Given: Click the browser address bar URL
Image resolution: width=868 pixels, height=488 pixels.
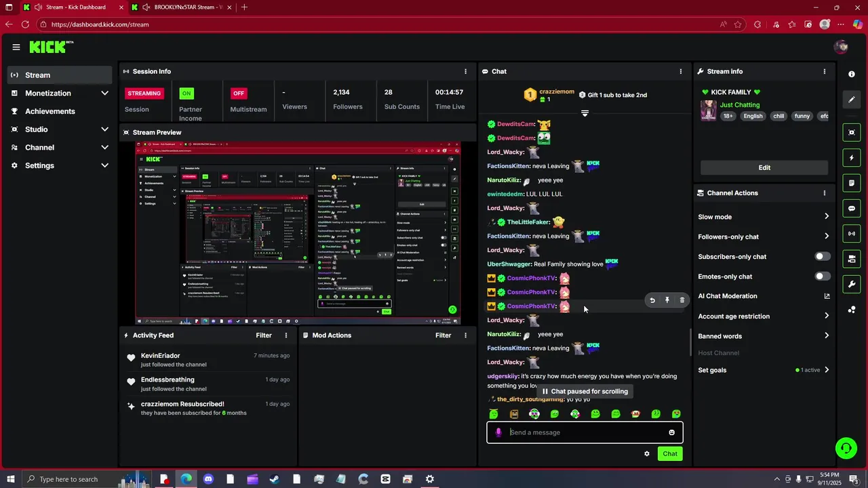Looking at the screenshot, I should point(100,24).
